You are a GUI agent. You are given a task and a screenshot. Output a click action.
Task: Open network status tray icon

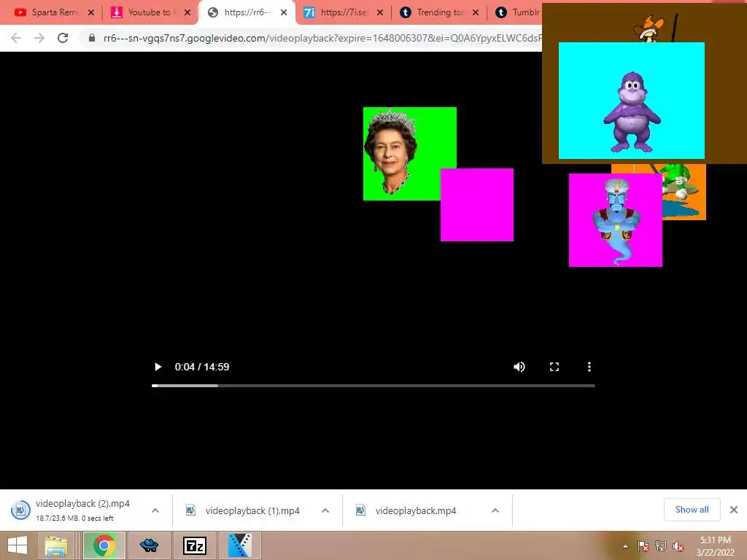[661, 546]
